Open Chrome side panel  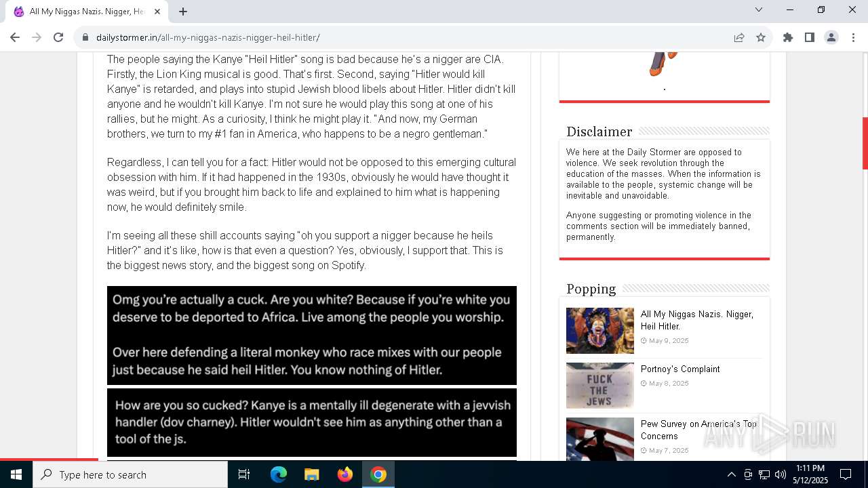(810, 37)
